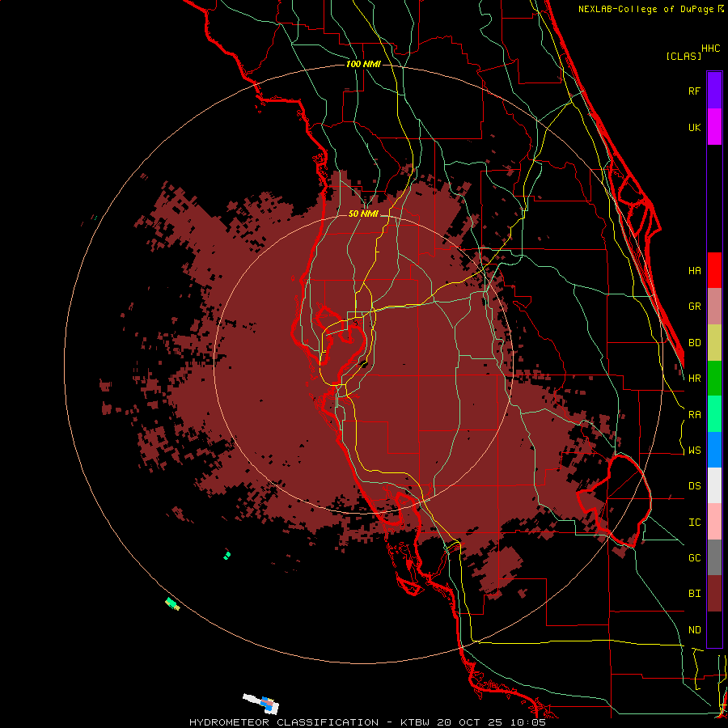The height and width of the screenshot is (728, 728).
Task: Click the blue WS color swatch
Action: tap(714, 450)
